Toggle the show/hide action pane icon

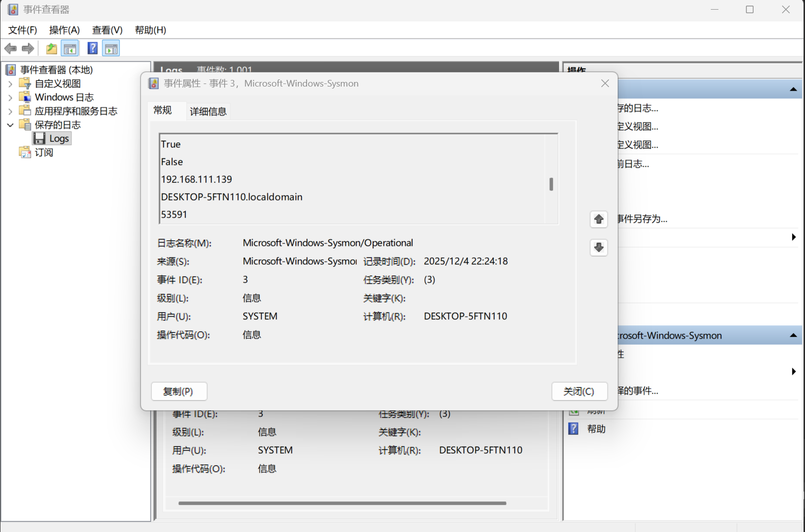pyautogui.click(x=111, y=49)
